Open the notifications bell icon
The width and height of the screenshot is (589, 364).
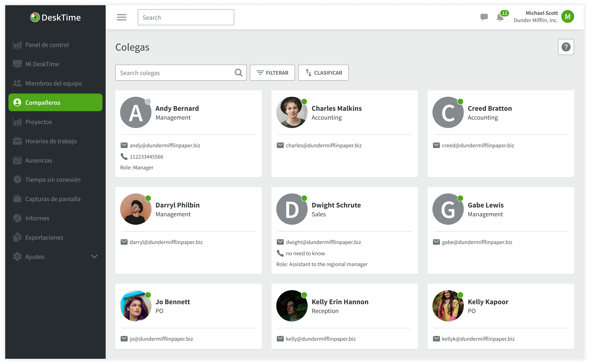tap(500, 17)
